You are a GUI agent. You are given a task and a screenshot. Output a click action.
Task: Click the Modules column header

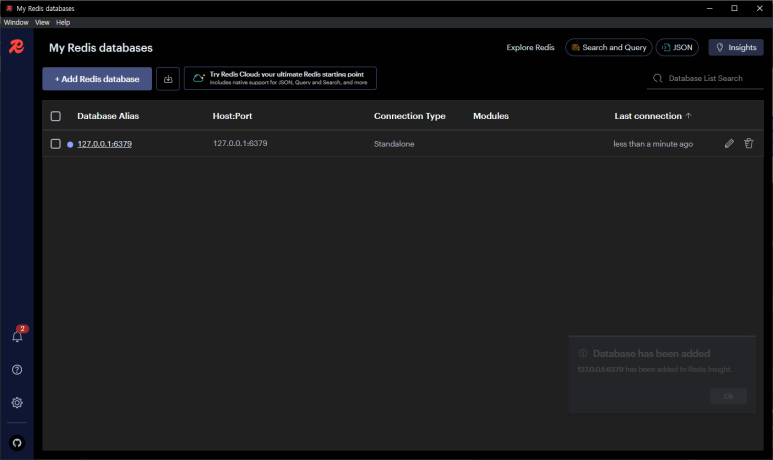(x=491, y=116)
